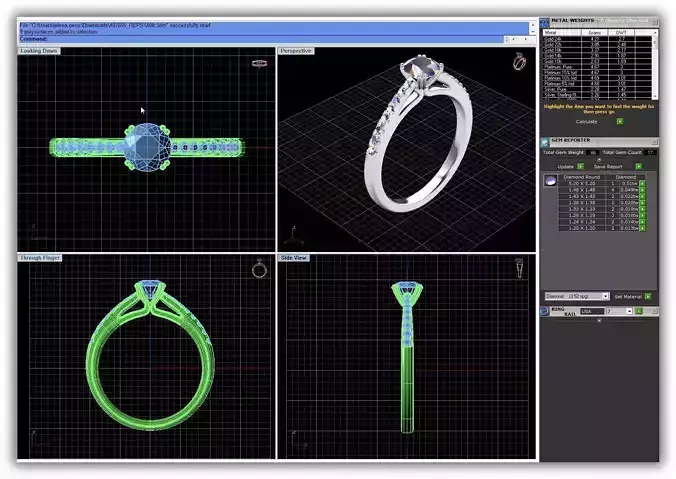Screen dimensions: 676x479
Task: Click the Metal Weights panel icon
Action: pyautogui.click(x=544, y=22)
